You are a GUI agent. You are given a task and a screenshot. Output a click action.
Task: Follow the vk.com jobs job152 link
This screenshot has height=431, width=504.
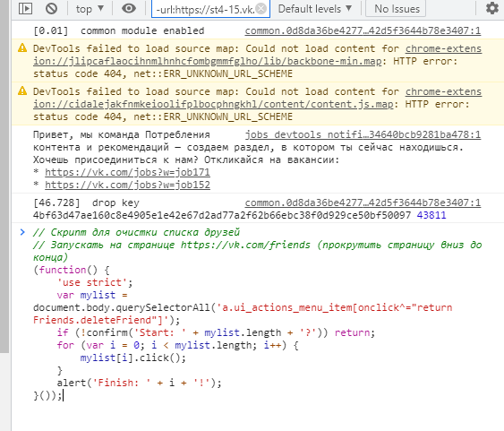coord(127,185)
